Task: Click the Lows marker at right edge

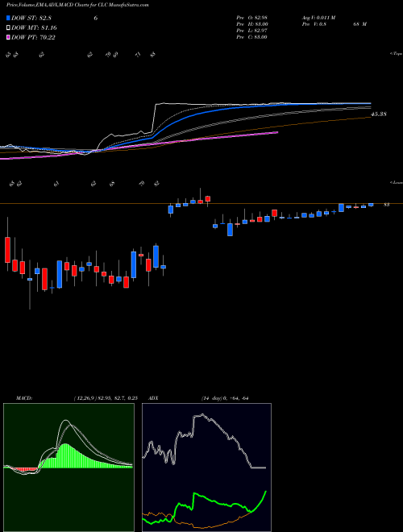Action: point(396,182)
